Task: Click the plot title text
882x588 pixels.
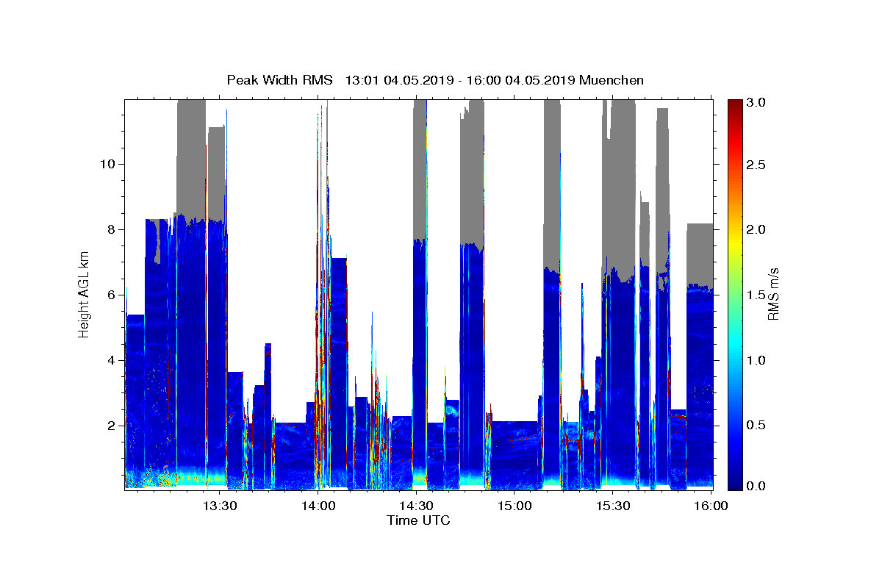Action: [x=435, y=80]
